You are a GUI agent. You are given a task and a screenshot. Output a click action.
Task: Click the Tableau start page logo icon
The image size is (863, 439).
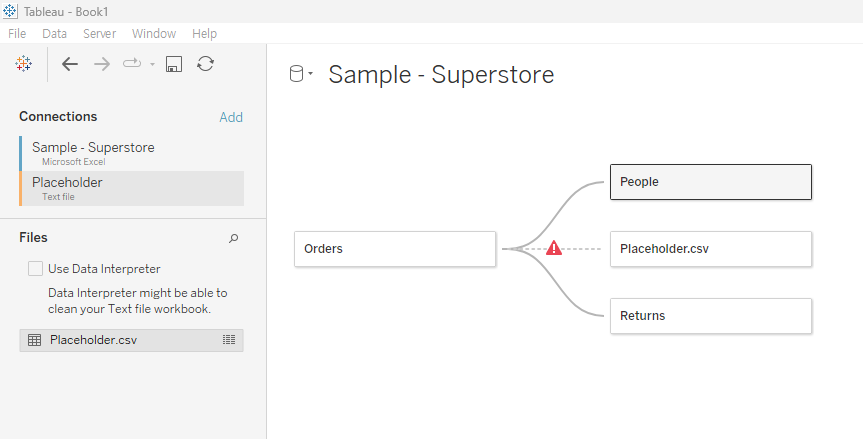[23, 64]
